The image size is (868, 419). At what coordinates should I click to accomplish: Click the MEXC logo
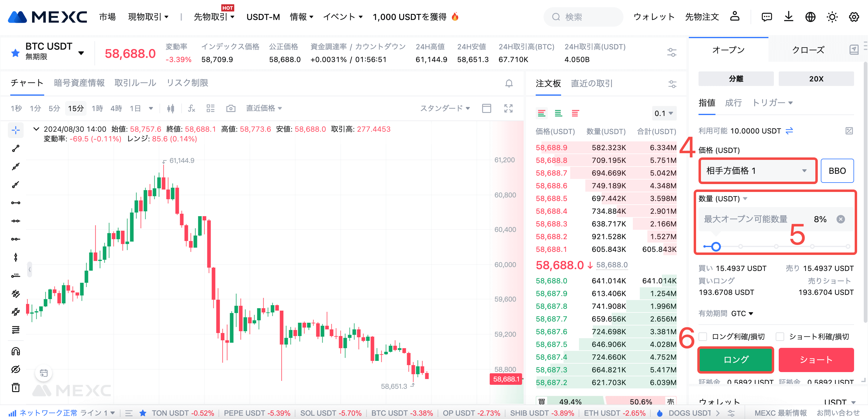47,17
